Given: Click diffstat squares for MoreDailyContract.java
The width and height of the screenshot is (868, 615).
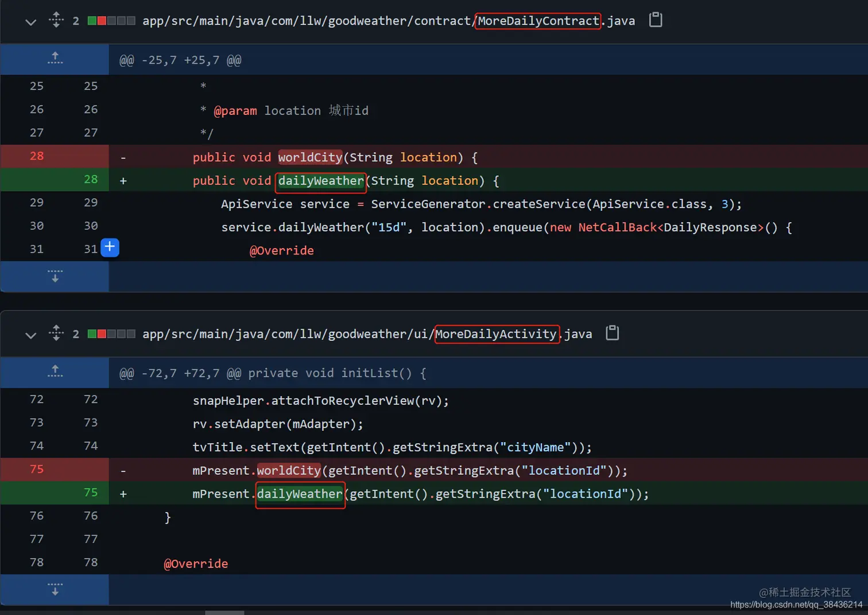Looking at the screenshot, I should (x=111, y=21).
